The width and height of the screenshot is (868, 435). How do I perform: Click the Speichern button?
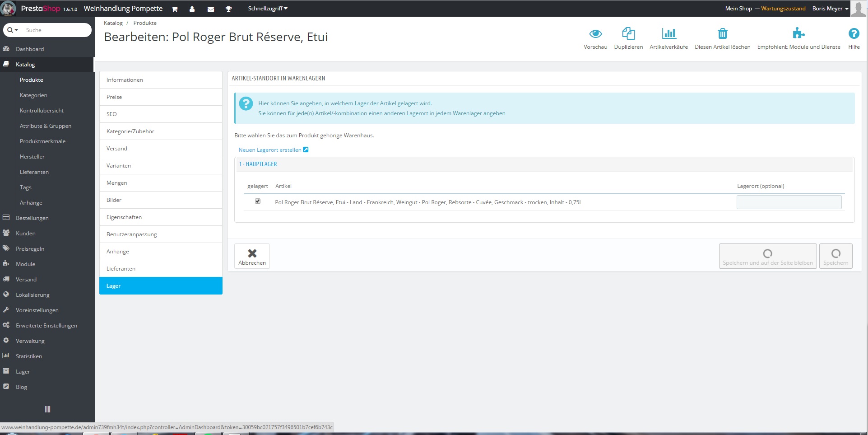point(836,256)
